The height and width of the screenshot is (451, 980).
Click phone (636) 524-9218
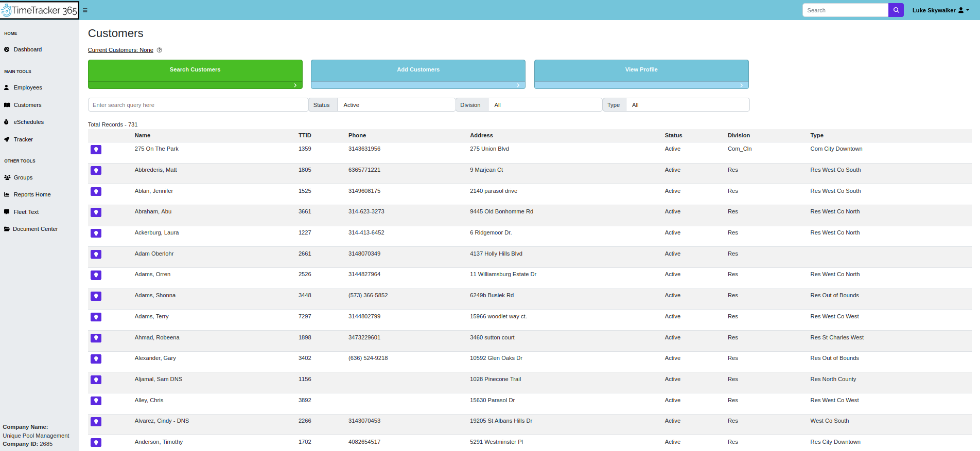click(x=368, y=358)
